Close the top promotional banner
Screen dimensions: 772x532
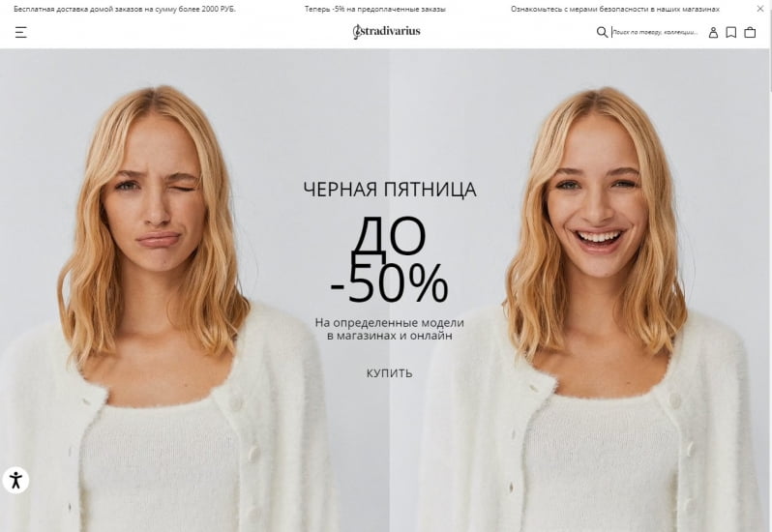(760, 9)
